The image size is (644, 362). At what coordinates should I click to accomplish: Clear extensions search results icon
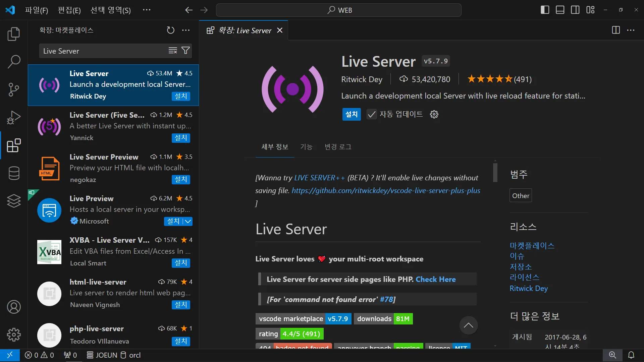(173, 51)
